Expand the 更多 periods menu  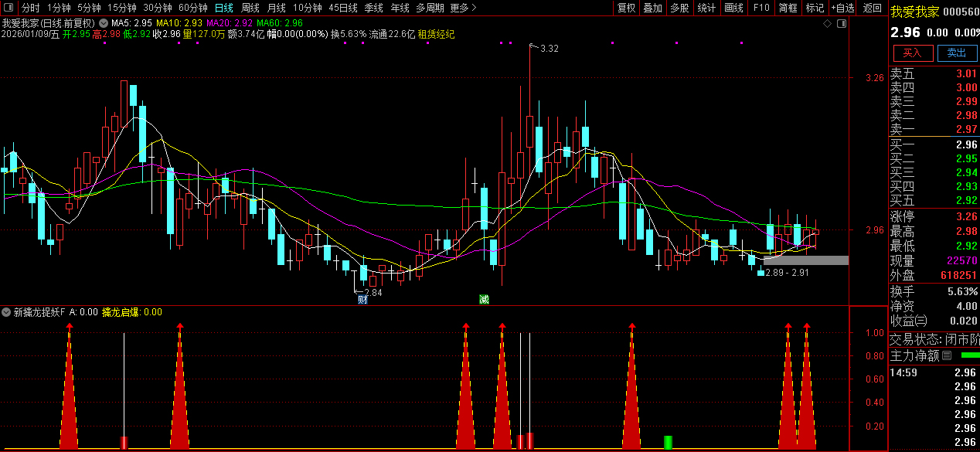point(462,8)
